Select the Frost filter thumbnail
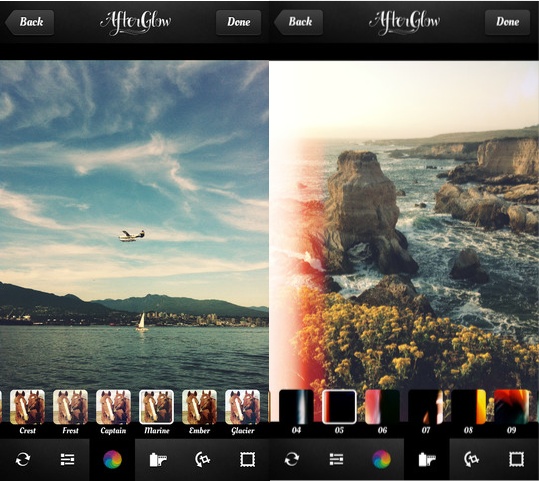 pos(70,407)
